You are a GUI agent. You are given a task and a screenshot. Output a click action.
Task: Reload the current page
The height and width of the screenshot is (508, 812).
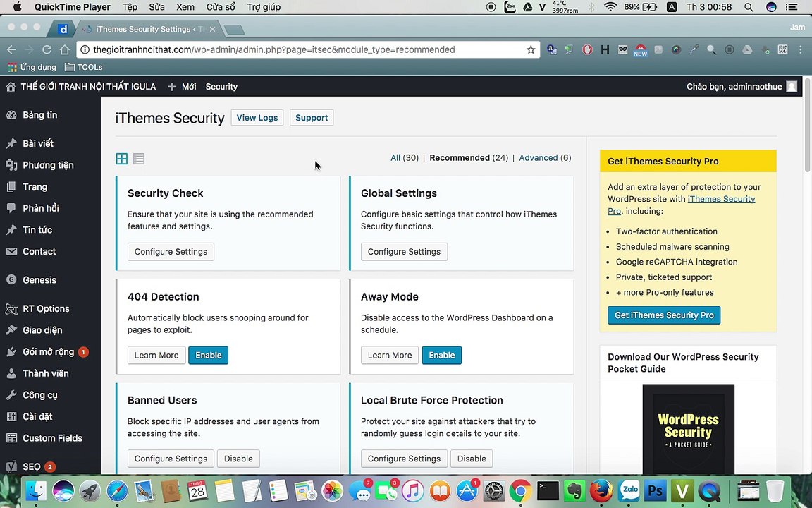coord(47,50)
